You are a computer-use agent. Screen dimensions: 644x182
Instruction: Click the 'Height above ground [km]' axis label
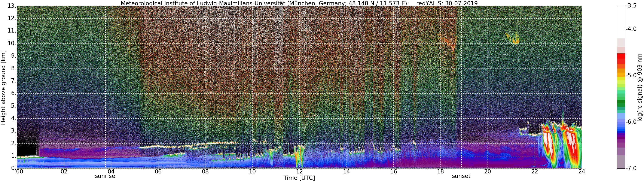click(3, 87)
